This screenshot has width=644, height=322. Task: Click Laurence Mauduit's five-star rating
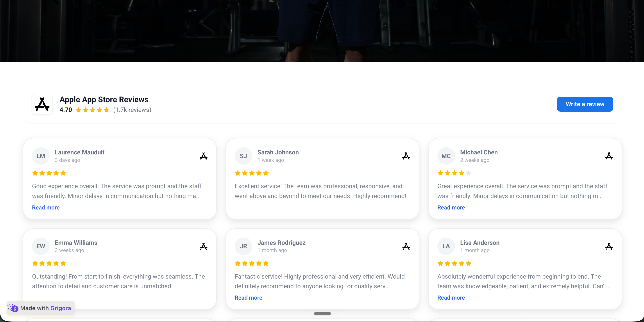pyautogui.click(x=49, y=173)
